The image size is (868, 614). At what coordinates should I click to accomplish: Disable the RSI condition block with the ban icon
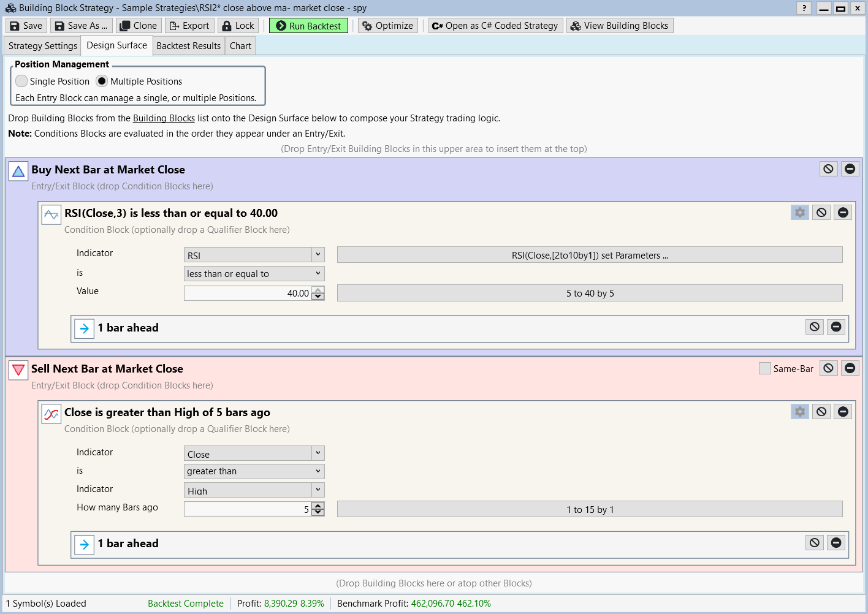coord(821,213)
